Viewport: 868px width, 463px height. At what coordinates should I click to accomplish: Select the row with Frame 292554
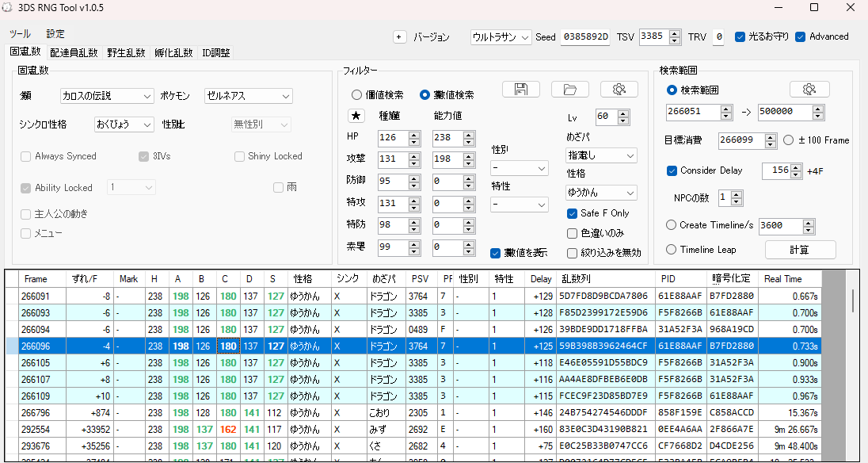(413, 429)
